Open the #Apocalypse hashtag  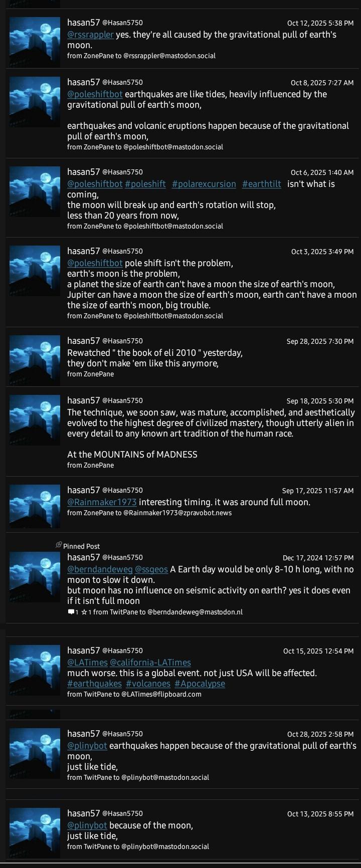point(200,684)
